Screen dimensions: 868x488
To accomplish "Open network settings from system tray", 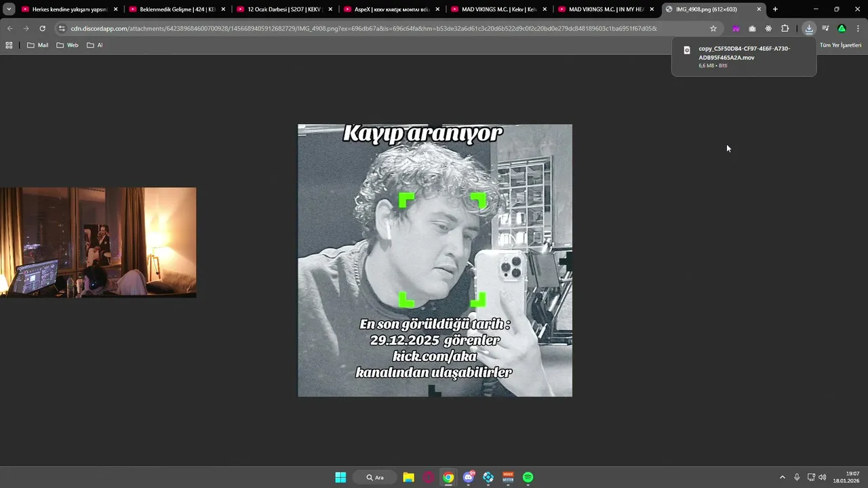I will click(811, 477).
